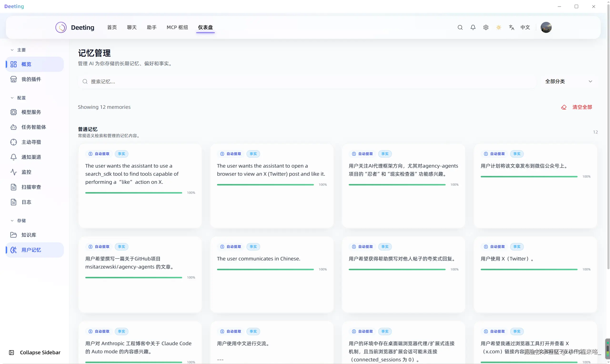610x364 pixels.
Task: Switch to MCP 枢纽 tab
Action: (177, 27)
